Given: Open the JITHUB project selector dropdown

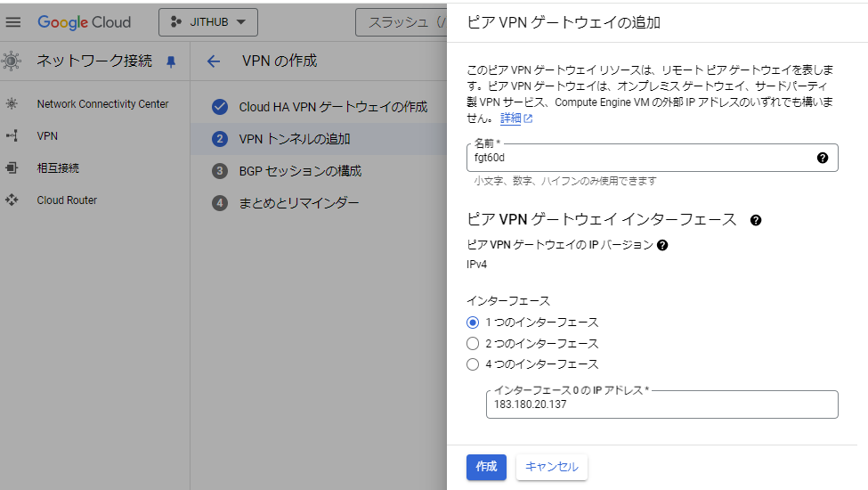Looking at the screenshot, I should pos(207,22).
